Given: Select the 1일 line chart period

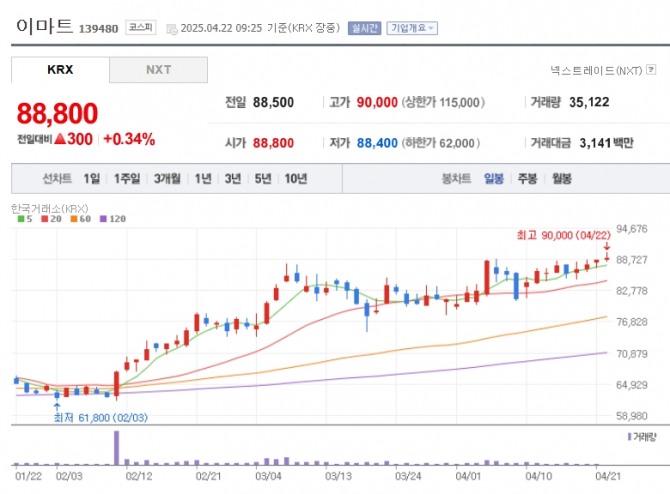Looking at the screenshot, I should click(x=92, y=179).
